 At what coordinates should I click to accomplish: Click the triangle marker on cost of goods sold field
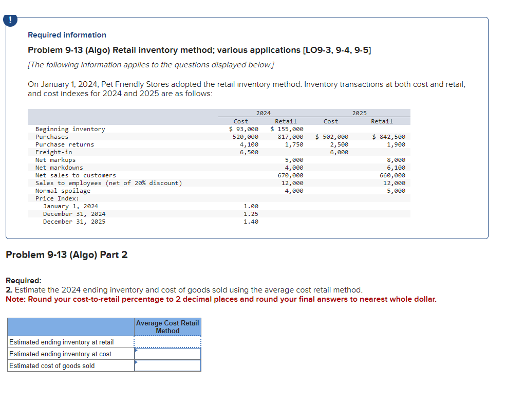[x=136, y=362]
